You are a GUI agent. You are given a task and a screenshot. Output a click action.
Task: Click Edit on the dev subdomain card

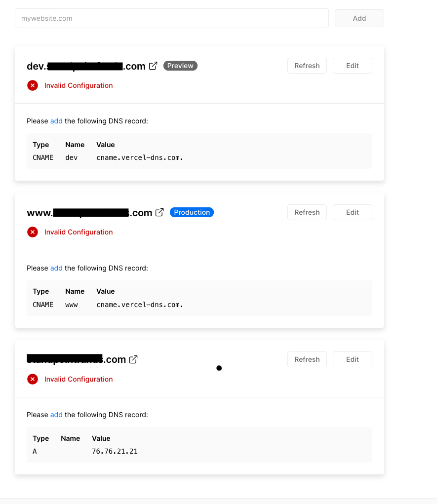coord(352,65)
